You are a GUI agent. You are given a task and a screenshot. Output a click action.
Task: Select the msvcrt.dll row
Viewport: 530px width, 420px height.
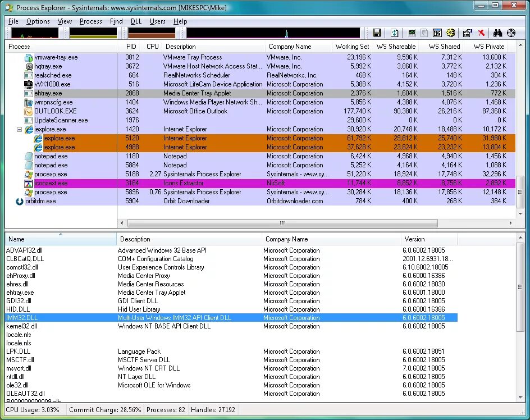(x=231, y=368)
